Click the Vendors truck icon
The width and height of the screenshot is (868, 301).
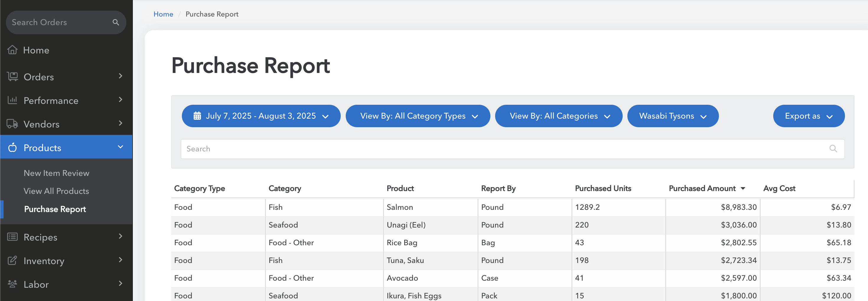[12, 124]
